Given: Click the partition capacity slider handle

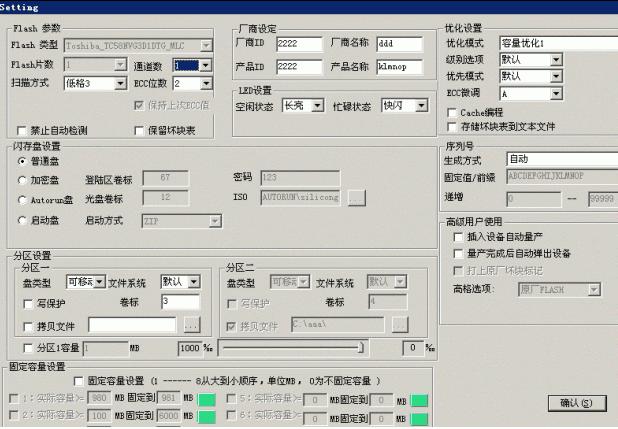Looking at the screenshot, I should tap(360, 347).
